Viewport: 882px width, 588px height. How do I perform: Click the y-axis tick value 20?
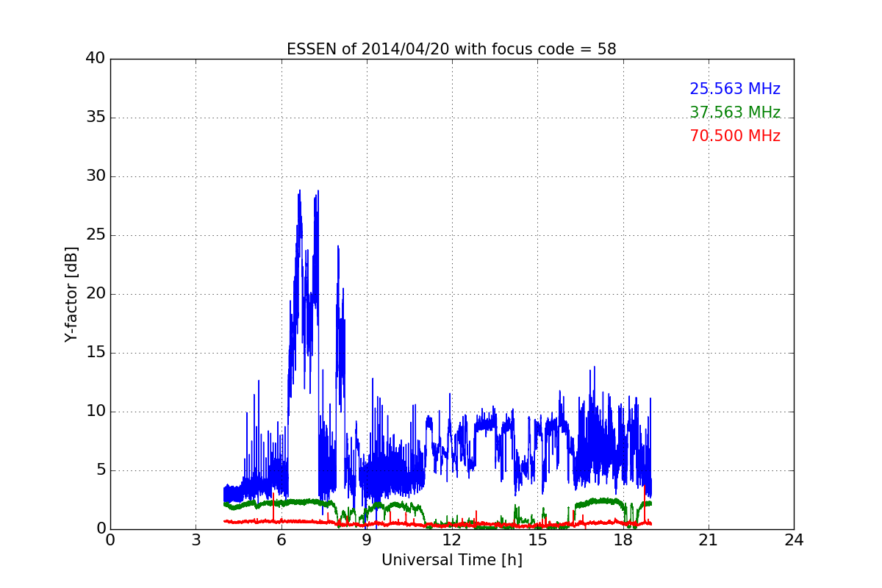pos(96,294)
